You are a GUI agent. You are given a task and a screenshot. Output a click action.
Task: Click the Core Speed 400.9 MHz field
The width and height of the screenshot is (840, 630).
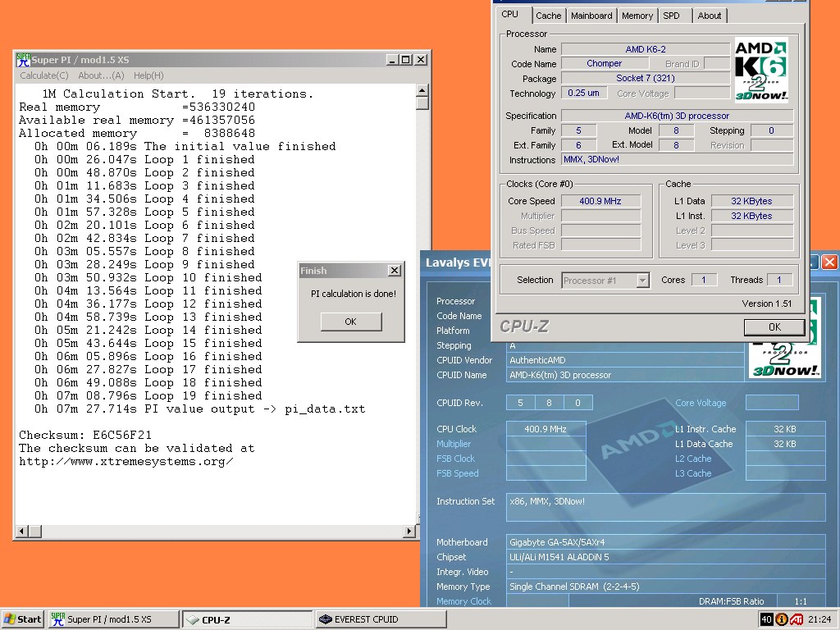600,201
